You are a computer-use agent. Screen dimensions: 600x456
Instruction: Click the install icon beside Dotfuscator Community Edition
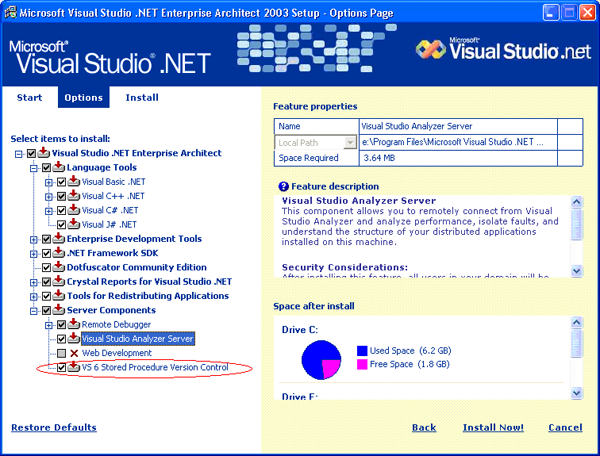point(58,267)
